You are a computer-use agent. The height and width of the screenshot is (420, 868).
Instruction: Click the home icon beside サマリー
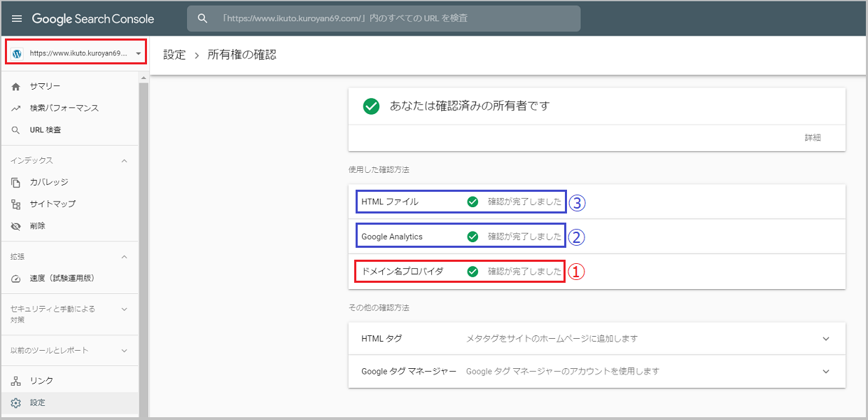coord(16,86)
